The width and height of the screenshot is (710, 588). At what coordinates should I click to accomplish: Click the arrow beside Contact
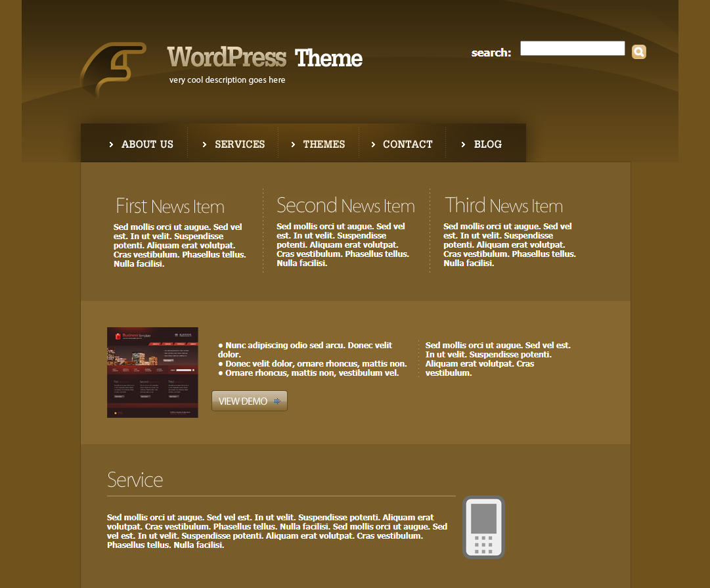click(x=373, y=145)
